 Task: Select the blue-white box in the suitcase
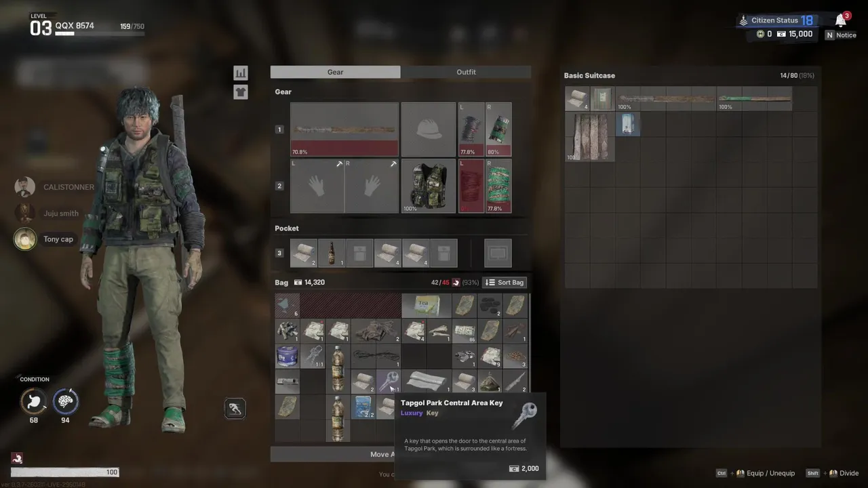(x=627, y=125)
